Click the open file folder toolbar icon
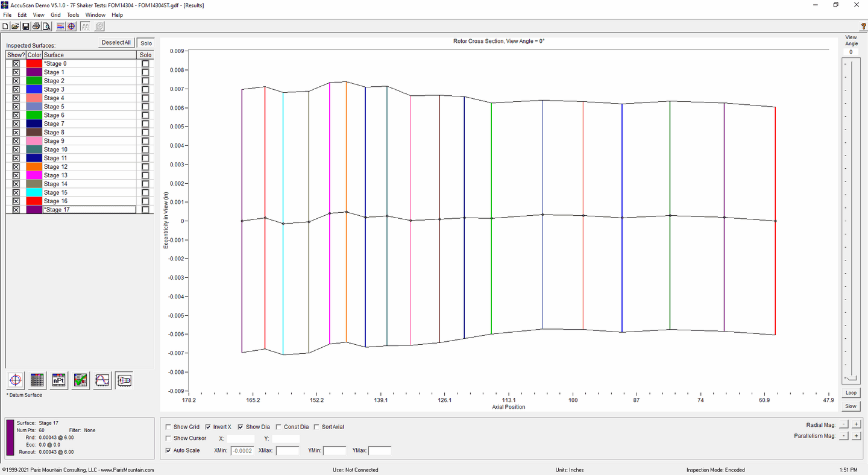The width and height of the screenshot is (868, 475). tap(15, 26)
